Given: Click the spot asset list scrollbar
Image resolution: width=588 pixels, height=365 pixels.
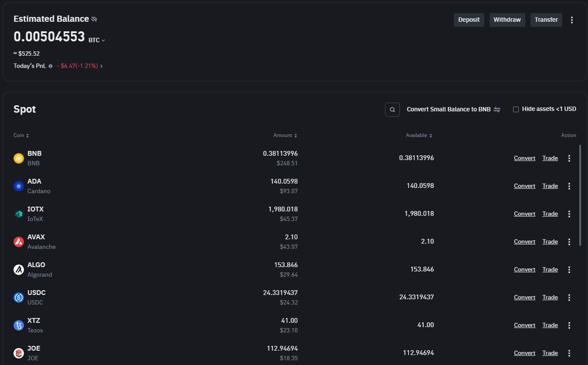Looking at the screenshot, I should point(580,195).
